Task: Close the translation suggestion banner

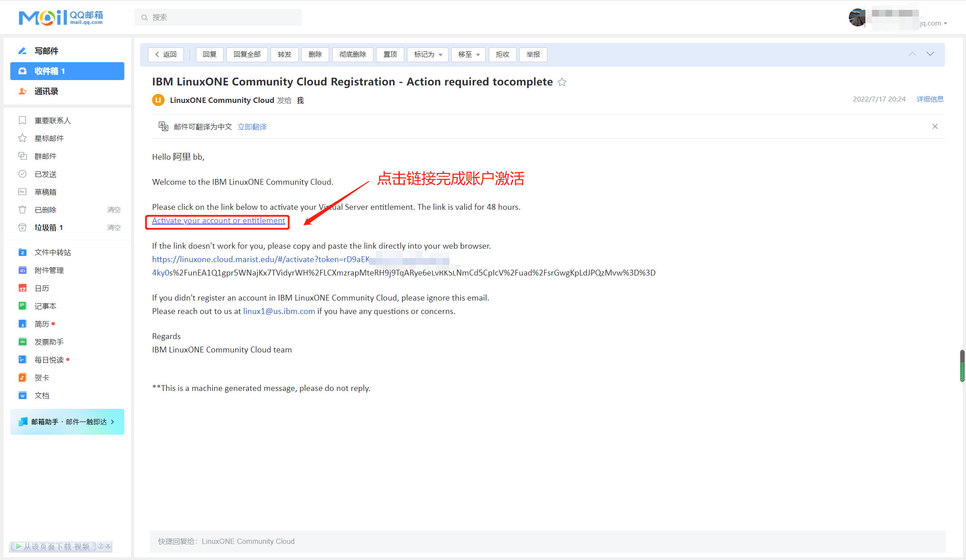Action: (x=935, y=127)
